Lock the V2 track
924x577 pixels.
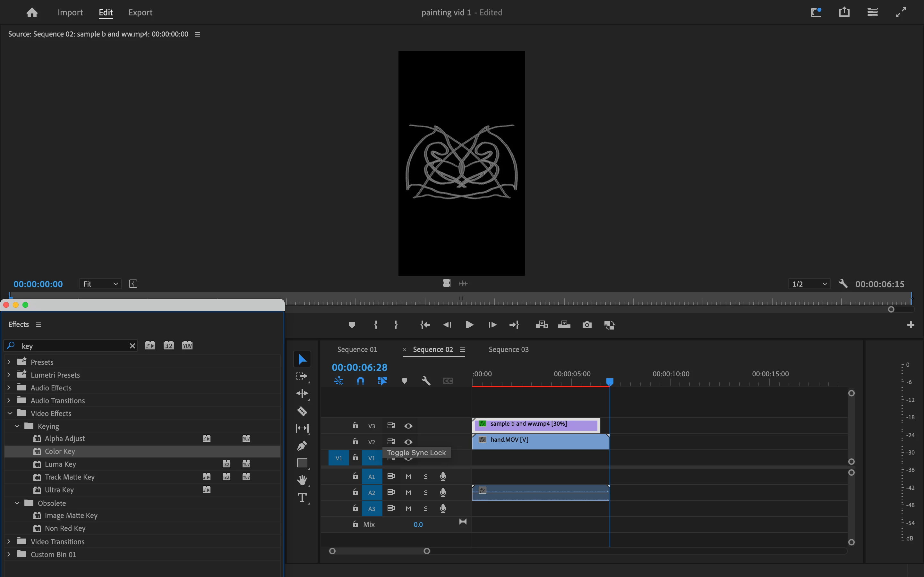pos(355,441)
